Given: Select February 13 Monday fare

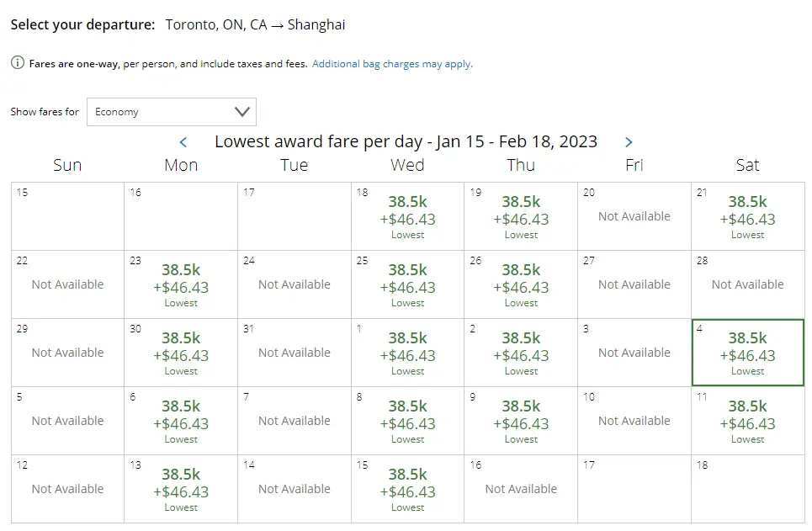Looking at the screenshot, I should point(181,490).
